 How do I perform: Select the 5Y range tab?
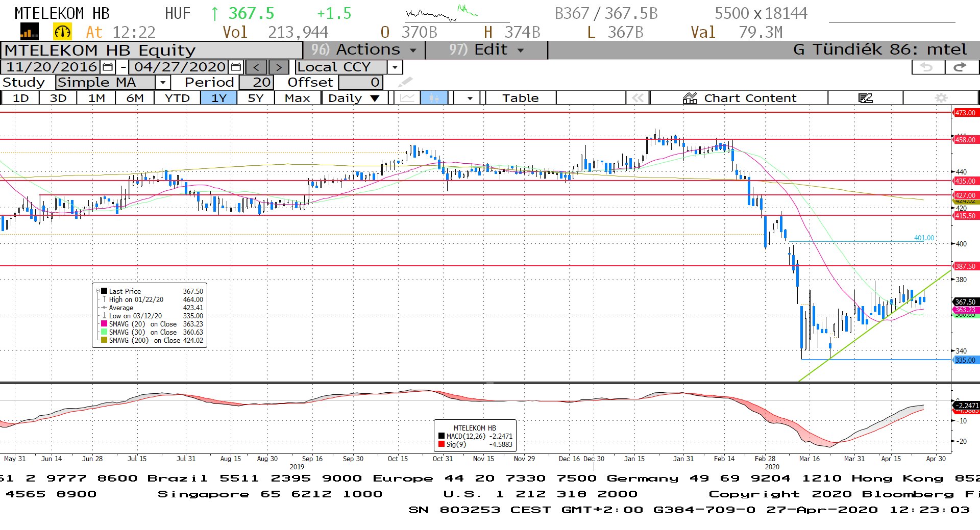coord(256,98)
